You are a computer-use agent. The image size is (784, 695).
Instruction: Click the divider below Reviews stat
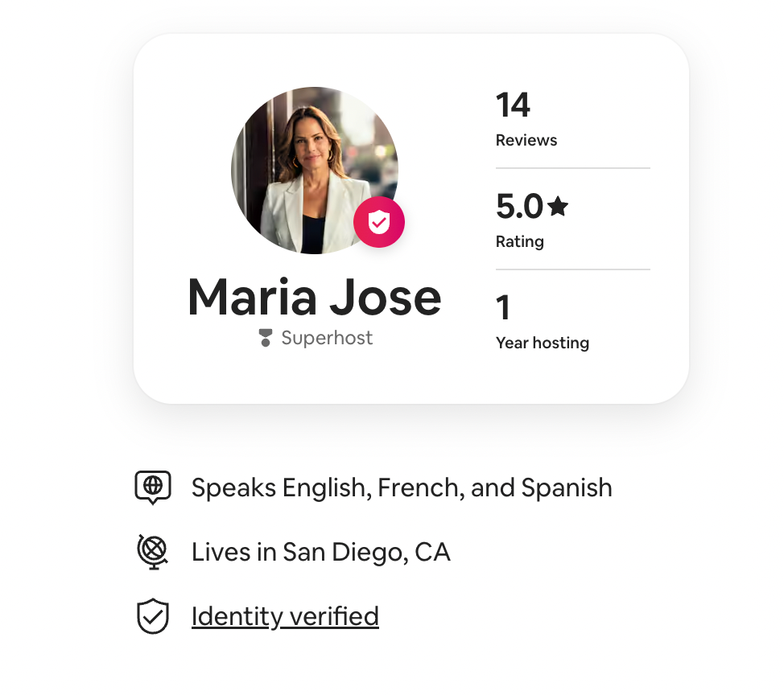(573, 168)
